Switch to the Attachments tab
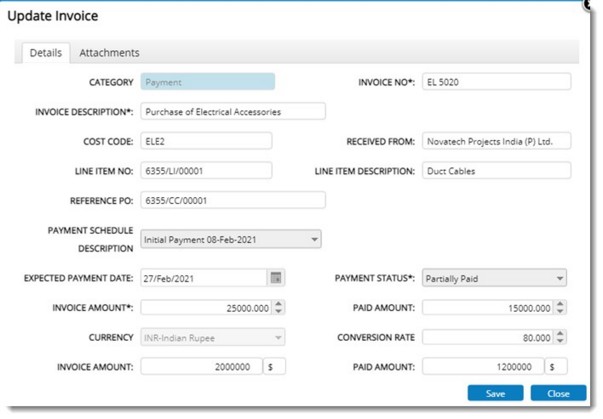This screenshot has width=603, height=419. coord(109,53)
